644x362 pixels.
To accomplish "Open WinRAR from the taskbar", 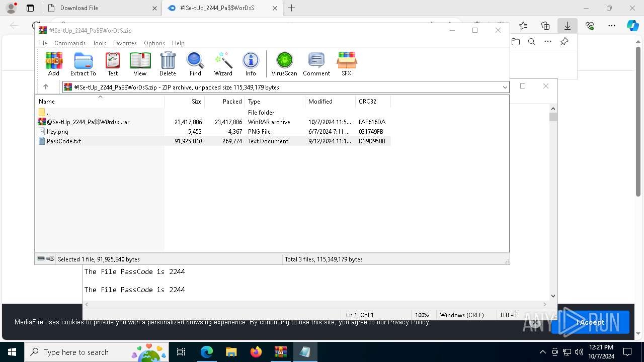I will click(x=281, y=352).
